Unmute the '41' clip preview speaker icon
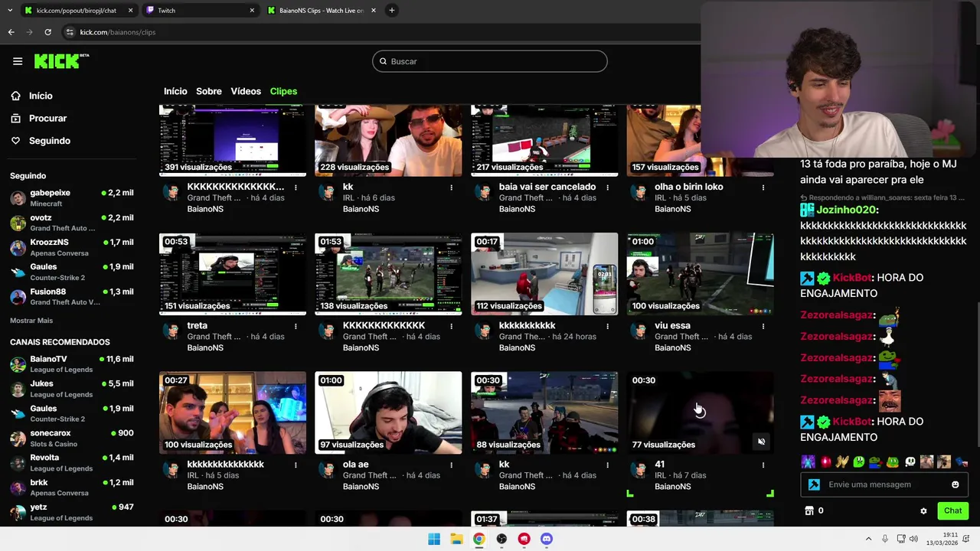980x551 pixels. (761, 442)
